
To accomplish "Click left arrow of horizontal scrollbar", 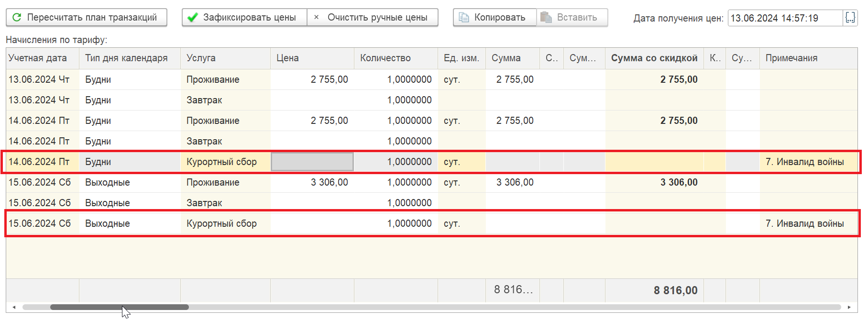I will coord(14,307).
